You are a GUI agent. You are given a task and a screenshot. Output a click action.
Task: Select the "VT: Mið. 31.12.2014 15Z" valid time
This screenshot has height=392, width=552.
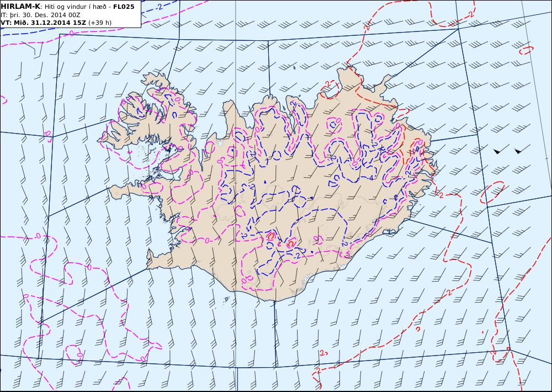coord(43,23)
